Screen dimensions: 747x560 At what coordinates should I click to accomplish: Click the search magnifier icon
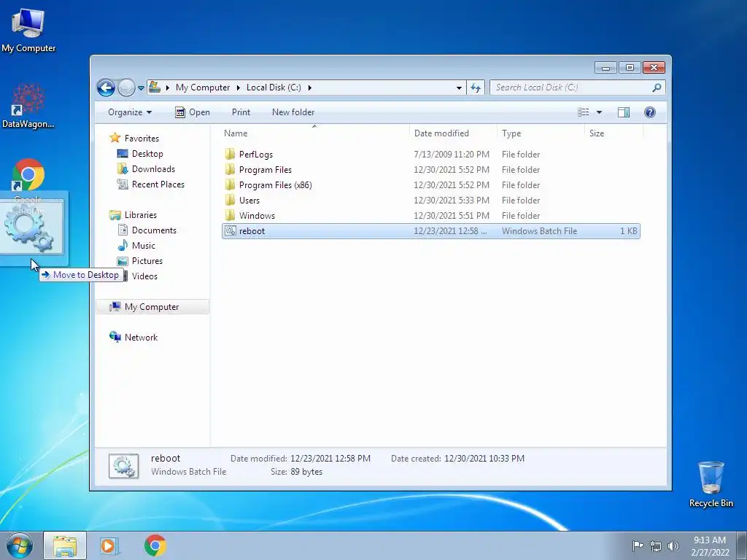(x=657, y=87)
